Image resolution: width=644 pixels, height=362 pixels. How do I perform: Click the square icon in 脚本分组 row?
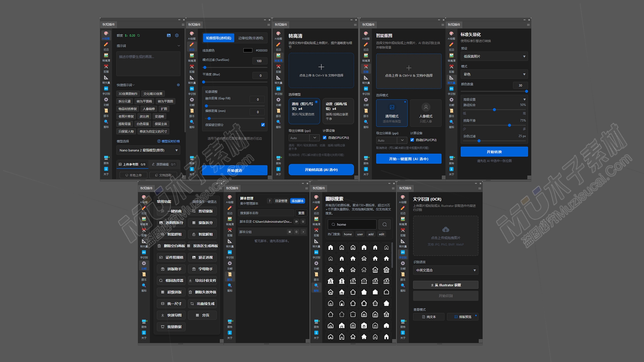(289, 232)
